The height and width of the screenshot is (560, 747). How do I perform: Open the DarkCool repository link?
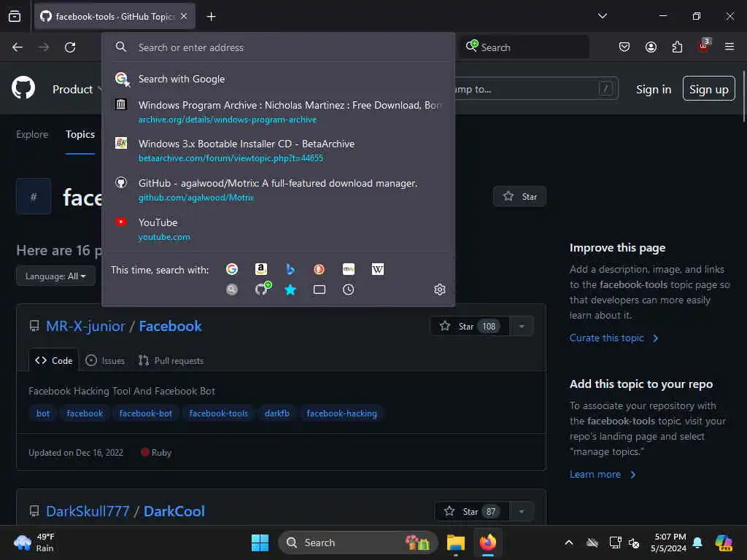pyautogui.click(x=174, y=511)
